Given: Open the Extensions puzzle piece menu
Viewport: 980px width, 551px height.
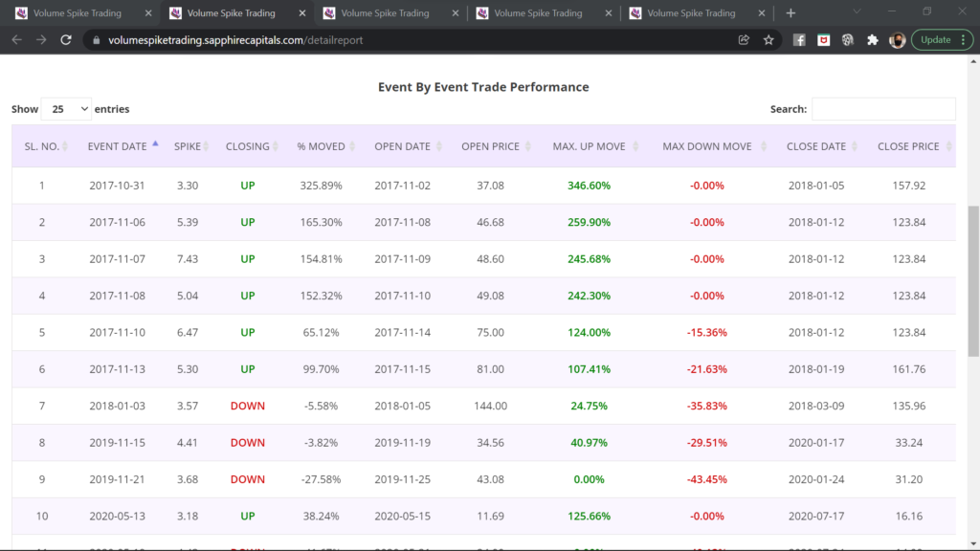Looking at the screenshot, I should pyautogui.click(x=872, y=40).
